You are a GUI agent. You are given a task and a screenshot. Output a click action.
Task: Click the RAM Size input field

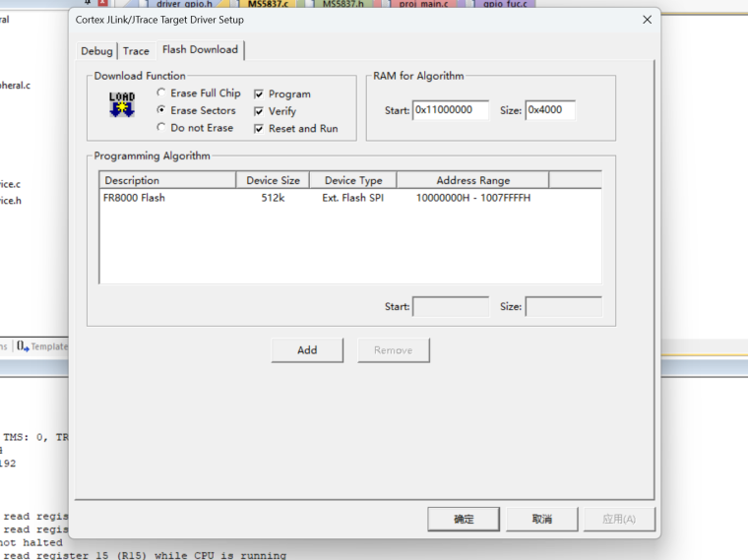pyautogui.click(x=549, y=110)
